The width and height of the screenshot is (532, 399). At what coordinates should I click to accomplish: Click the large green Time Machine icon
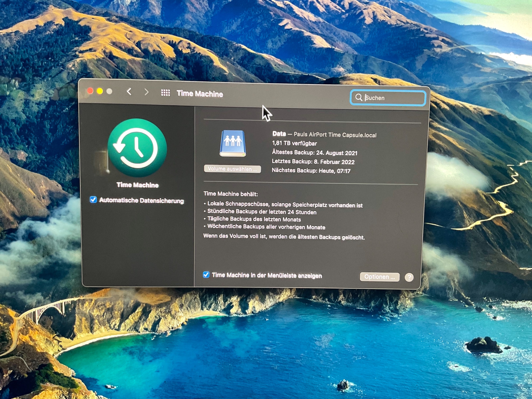pos(137,148)
